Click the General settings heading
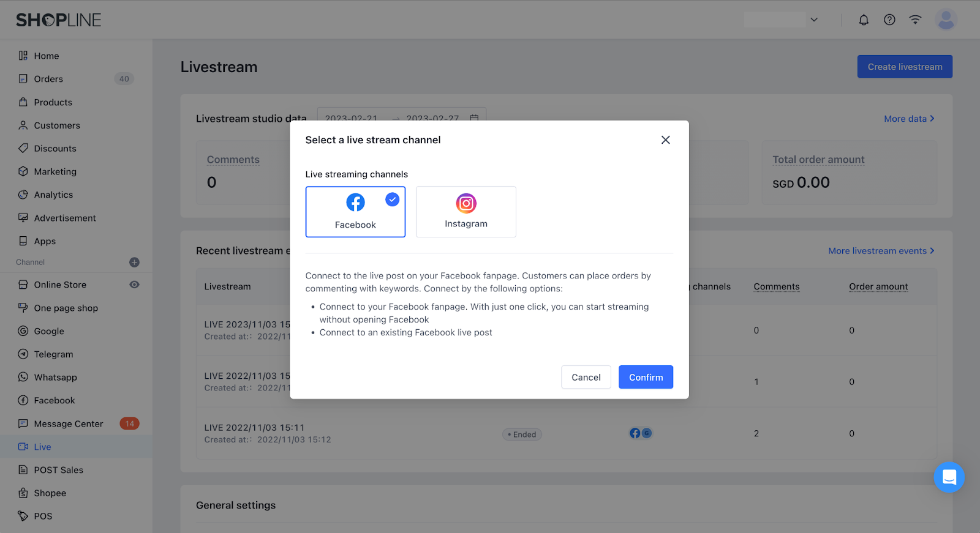The image size is (980, 533). [236, 505]
